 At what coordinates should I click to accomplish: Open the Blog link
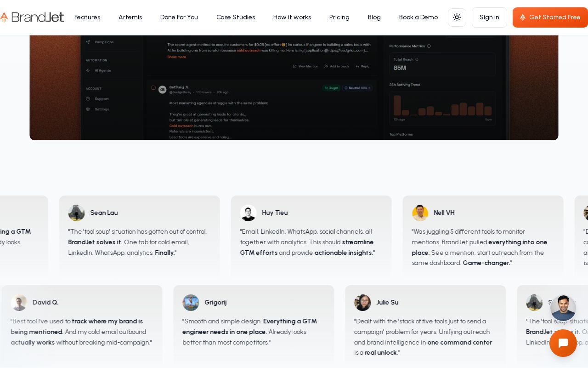coord(374,17)
